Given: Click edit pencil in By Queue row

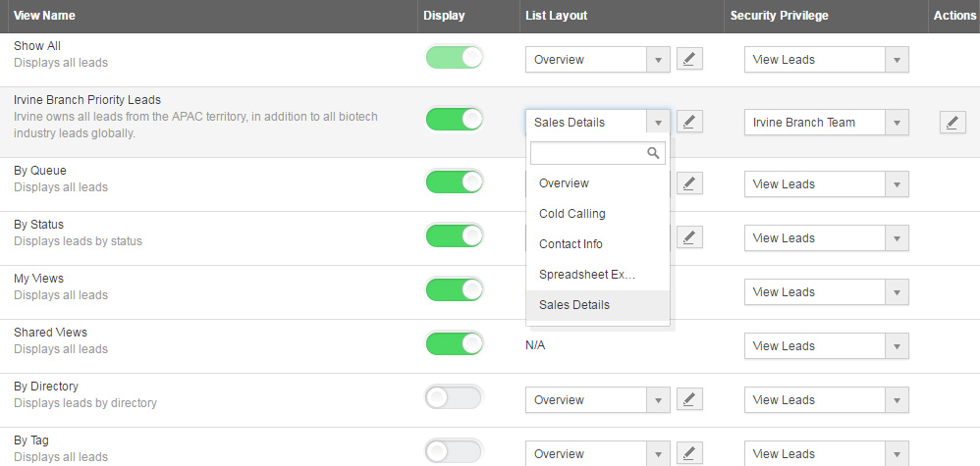Looking at the screenshot, I should (x=689, y=183).
